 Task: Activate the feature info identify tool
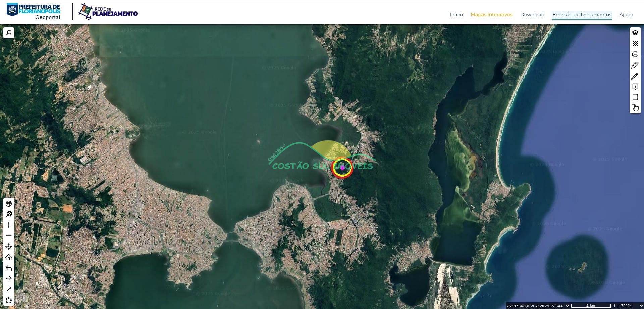pyautogui.click(x=635, y=87)
